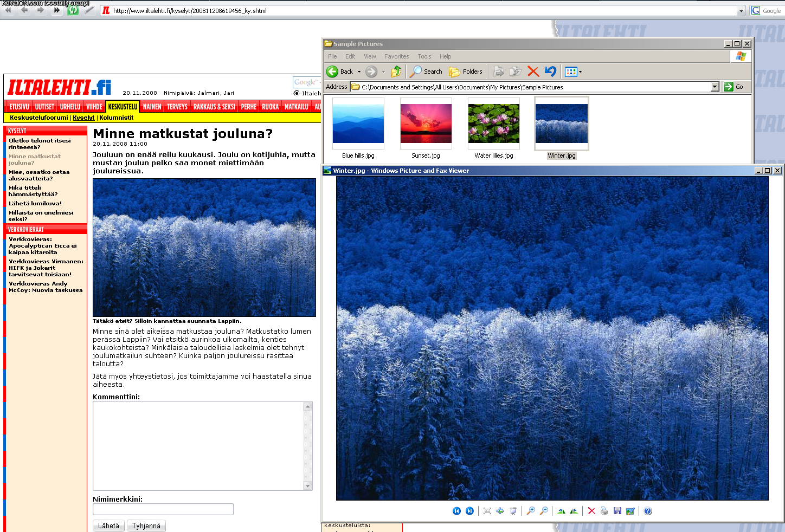Open the URHEILU tab on Iltalehti

coord(70,107)
